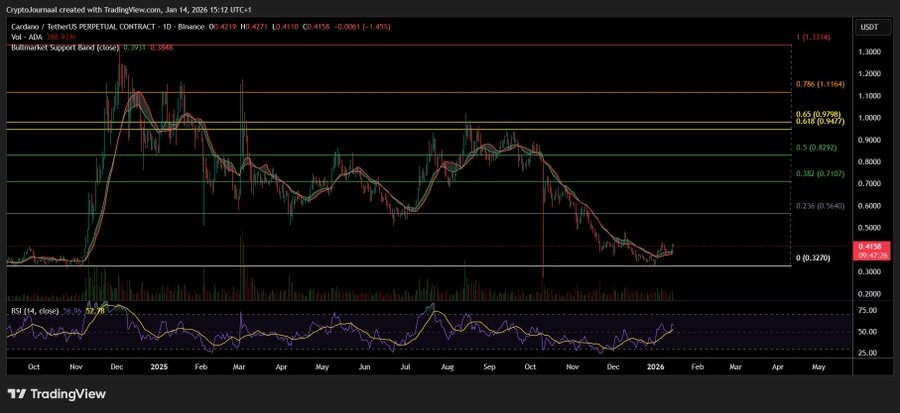
Task: Select the Vol · ADA indicator legend
Action: pyautogui.click(x=25, y=37)
